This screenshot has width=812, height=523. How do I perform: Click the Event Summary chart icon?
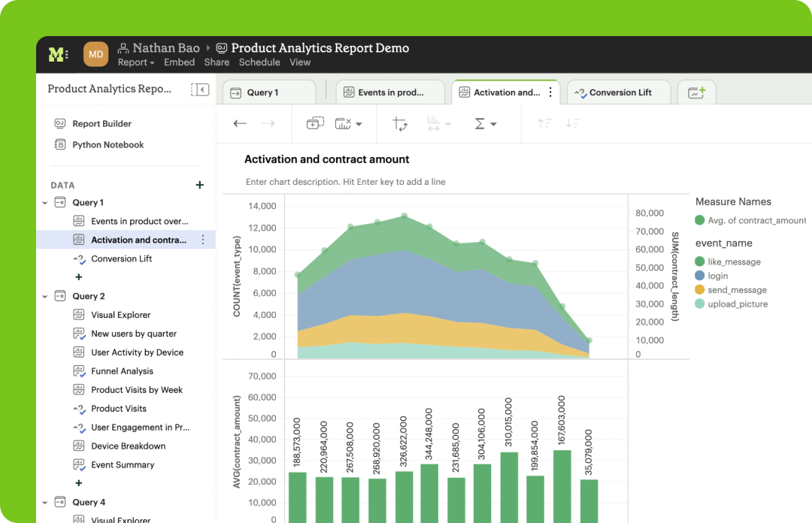coord(79,465)
